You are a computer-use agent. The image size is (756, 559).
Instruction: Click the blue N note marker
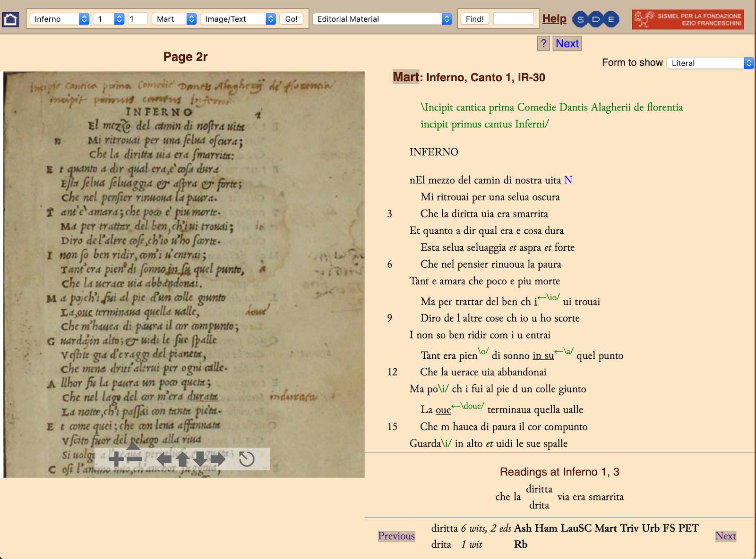point(568,180)
